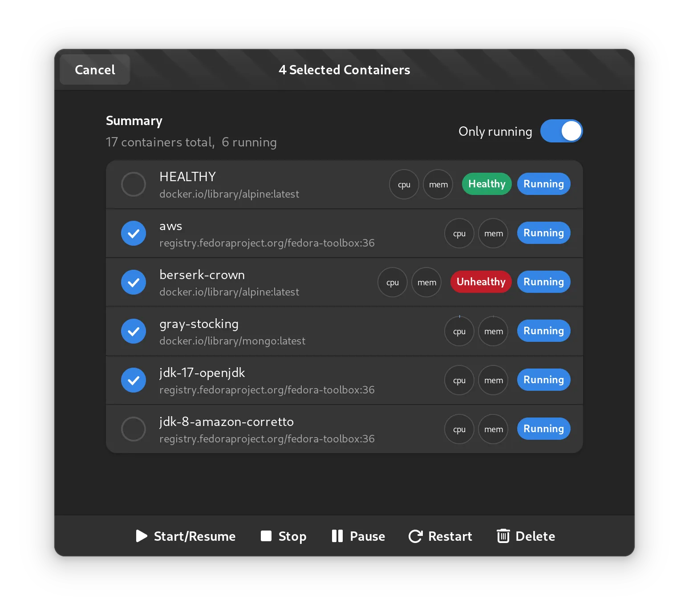Click the cpu indicator for berserk-crown

(x=392, y=282)
